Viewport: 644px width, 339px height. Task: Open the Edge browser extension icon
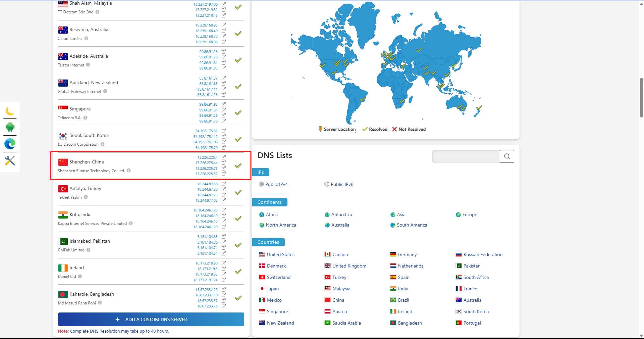10,144
